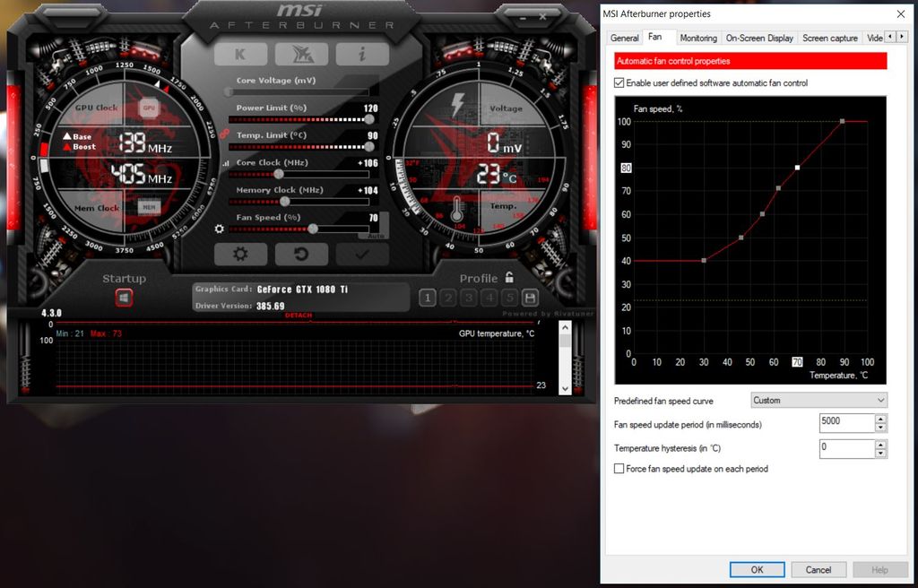
Task: Click the DETACH label above the monitoring graph
Action: (299, 316)
